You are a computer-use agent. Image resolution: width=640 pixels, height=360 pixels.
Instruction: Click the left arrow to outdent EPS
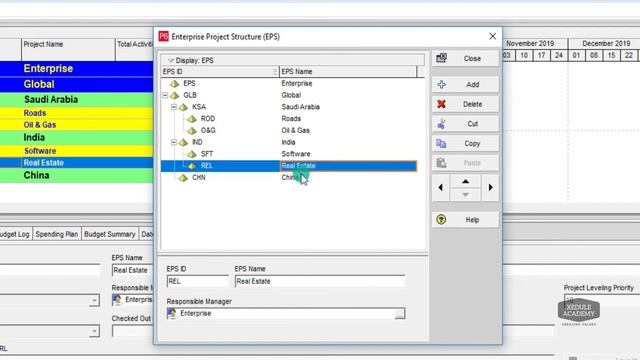tap(440, 187)
